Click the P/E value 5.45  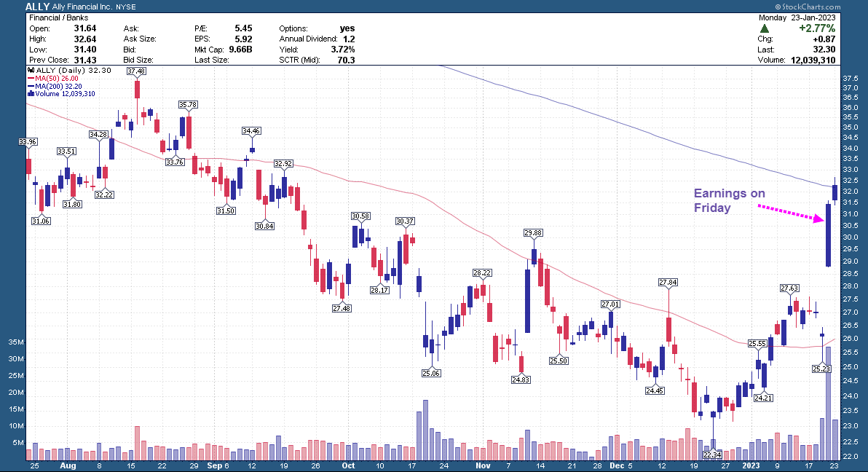point(243,28)
